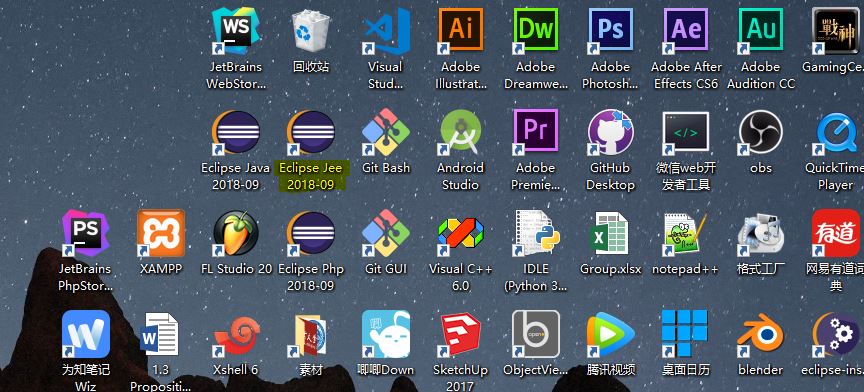The height and width of the screenshot is (392, 864).
Task: Select the Group.xlsx file
Action: (611, 233)
